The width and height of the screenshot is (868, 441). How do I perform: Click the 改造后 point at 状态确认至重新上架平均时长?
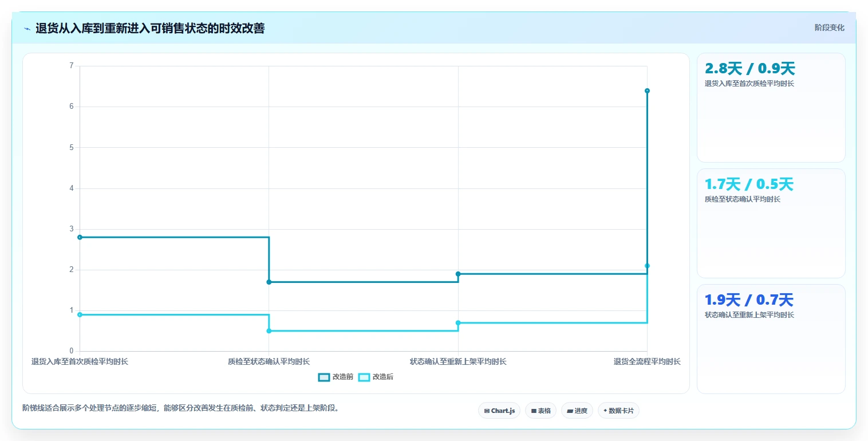(458, 323)
